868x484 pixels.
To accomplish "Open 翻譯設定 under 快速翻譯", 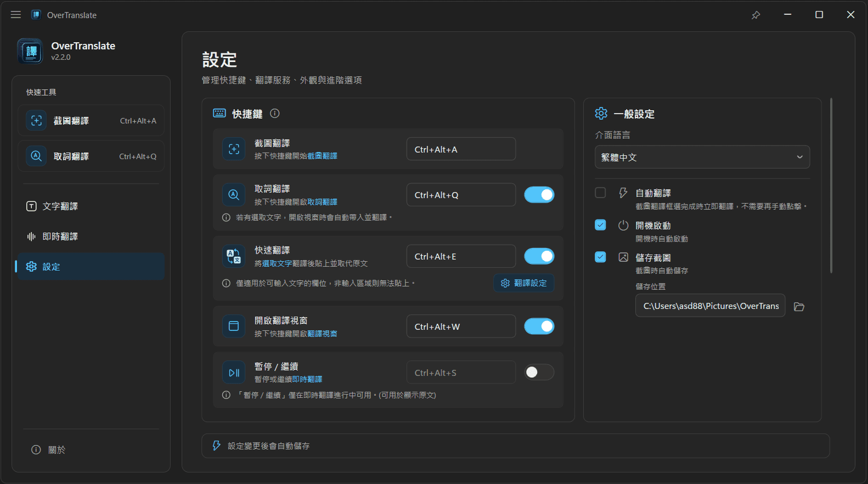I will pyautogui.click(x=524, y=283).
